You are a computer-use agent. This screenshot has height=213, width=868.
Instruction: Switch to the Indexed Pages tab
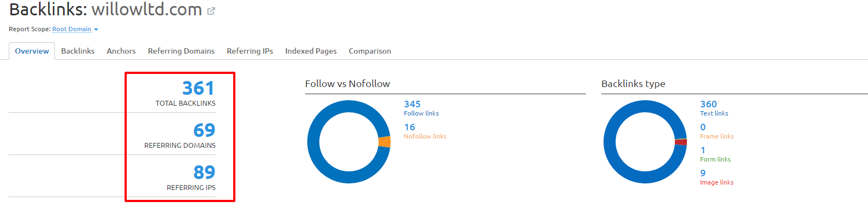311,51
